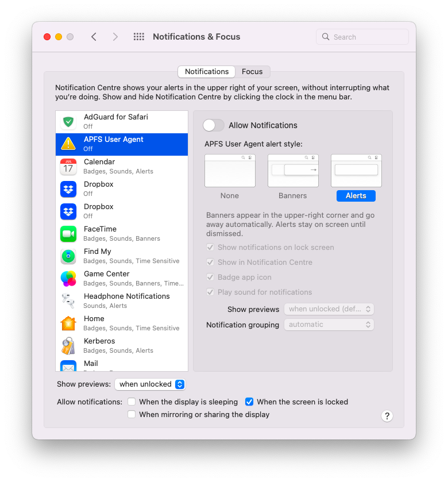The width and height of the screenshot is (448, 482).
Task: Select Headphone Notifications in the list
Action: (122, 301)
